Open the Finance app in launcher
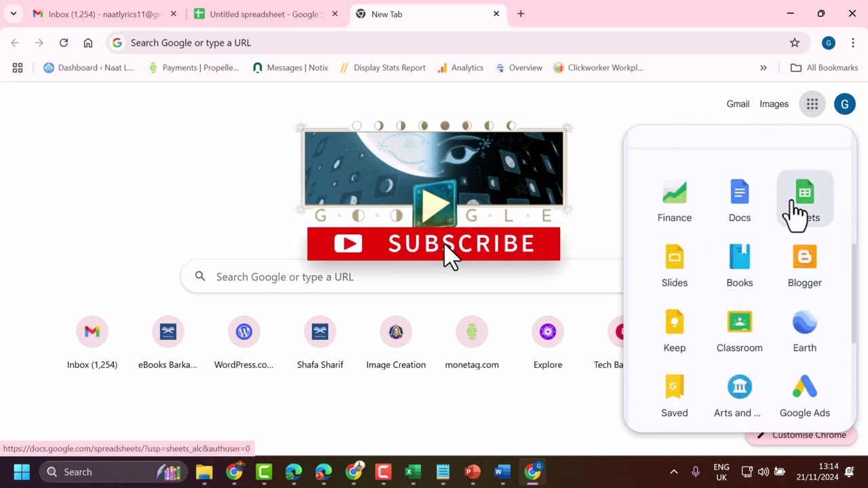Image resolution: width=868 pixels, height=488 pixels. click(674, 199)
